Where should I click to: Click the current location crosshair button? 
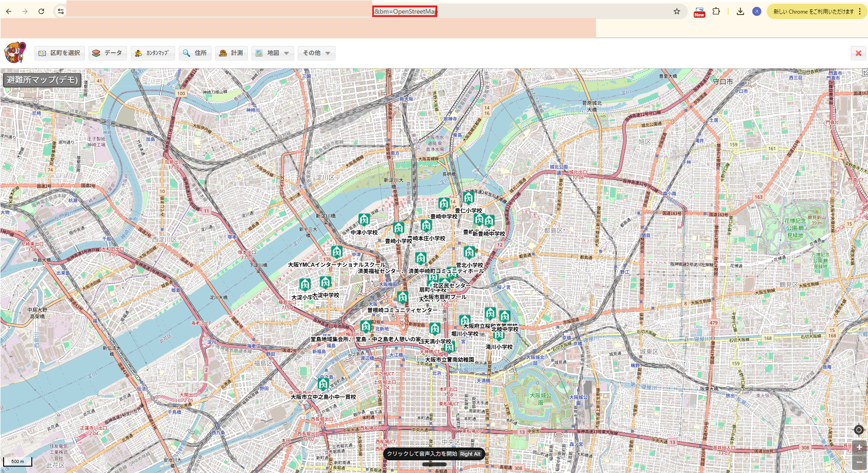pyautogui.click(x=858, y=430)
